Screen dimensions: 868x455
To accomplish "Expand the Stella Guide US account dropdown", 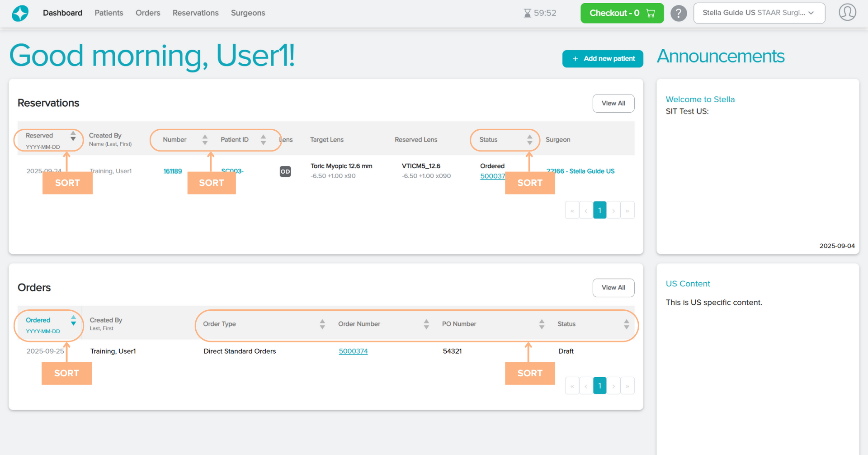I will click(x=759, y=13).
